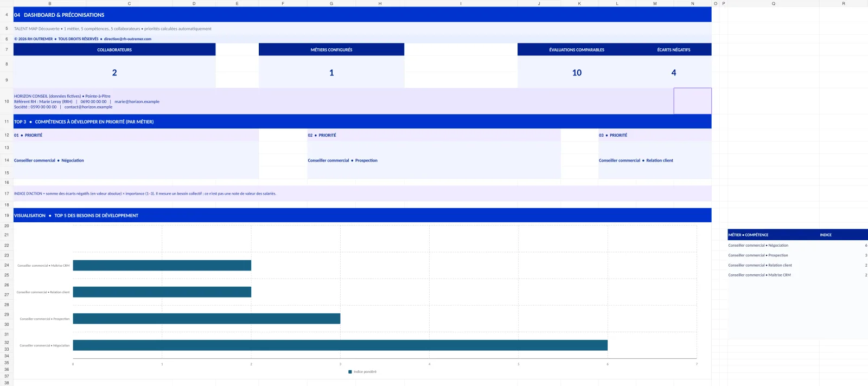Image resolution: width=868 pixels, height=386 pixels.
Task: Select row 4 header
Action: coord(7,15)
